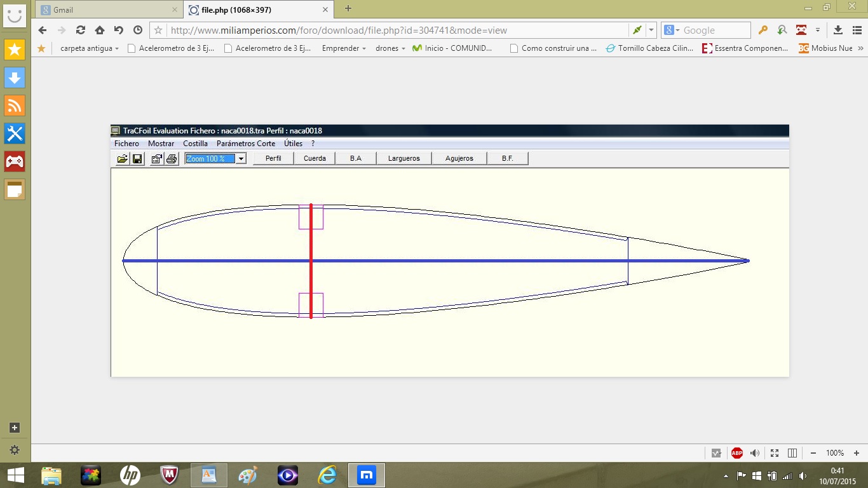Toggle the ABP ad blocker icon
Viewport: 868px width, 488px height.
point(736,453)
